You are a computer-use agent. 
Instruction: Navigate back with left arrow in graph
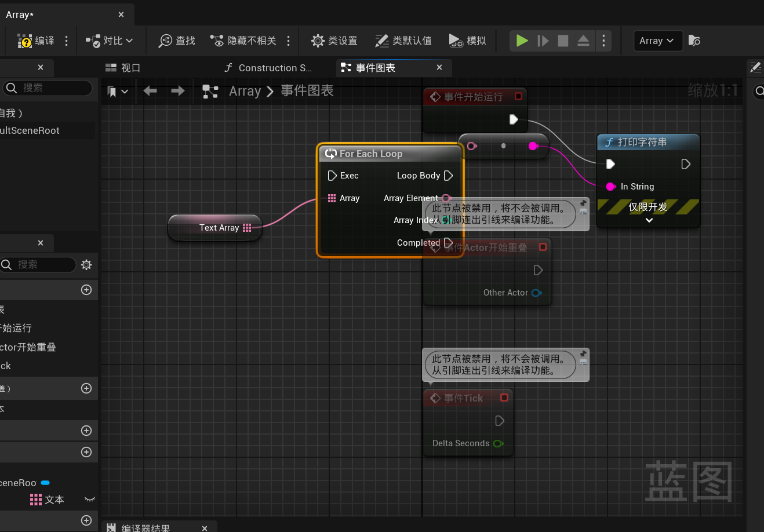click(150, 91)
